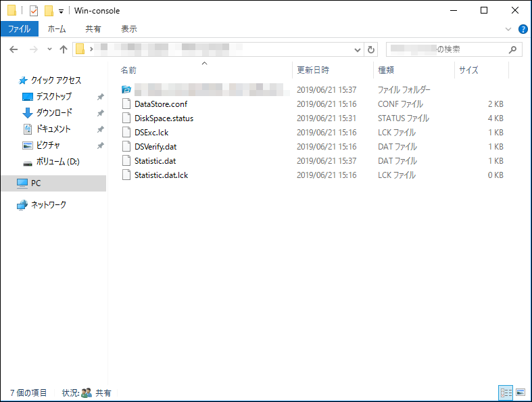This screenshot has width=532, height=402.
Task: Click the CONF ファイル type cell
Action: coord(400,104)
